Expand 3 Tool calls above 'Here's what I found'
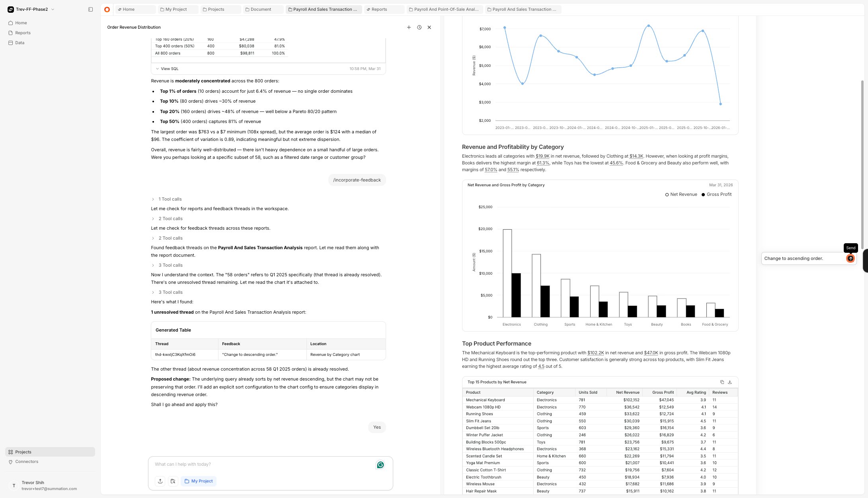Image resolution: width=868 pixels, height=498 pixels. pos(167,292)
